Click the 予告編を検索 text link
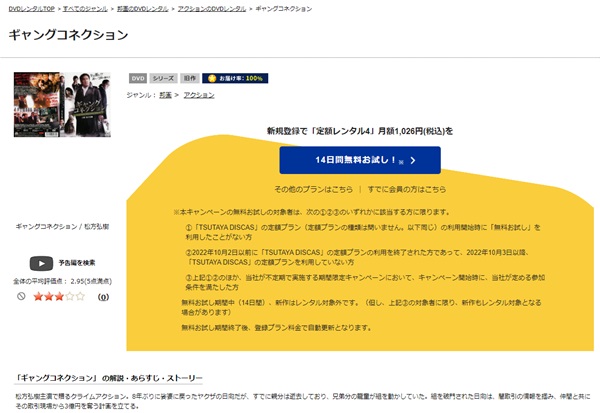Screen dimensions: 600x413 (77, 263)
